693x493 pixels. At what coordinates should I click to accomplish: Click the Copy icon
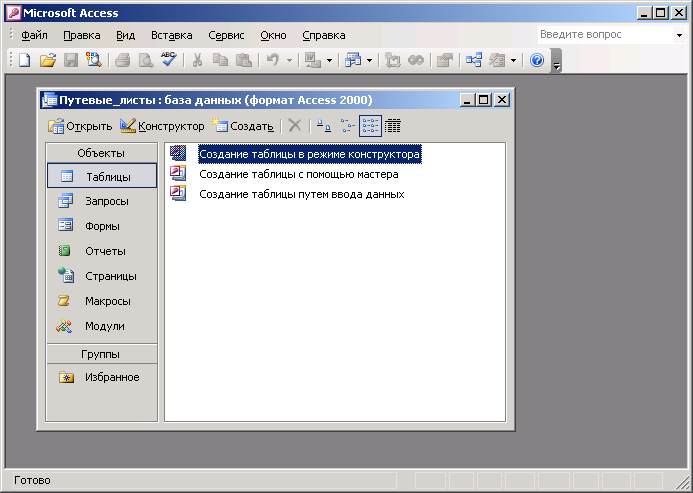click(220, 60)
